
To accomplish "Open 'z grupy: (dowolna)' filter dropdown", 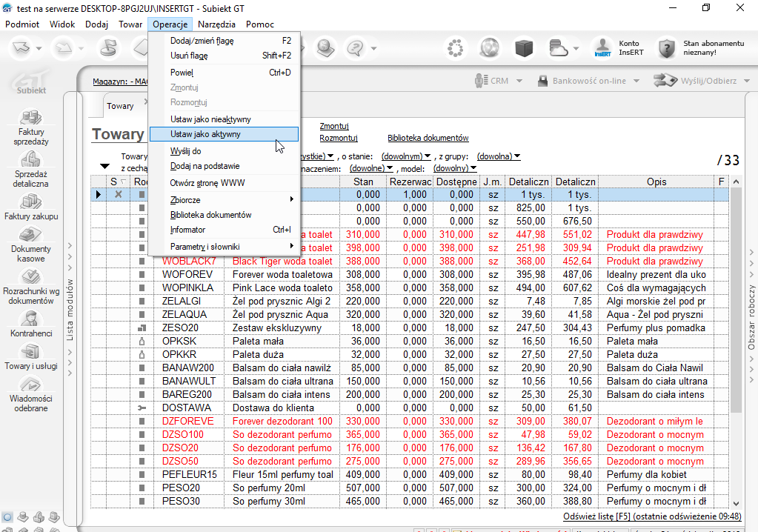I will pyautogui.click(x=499, y=156).
